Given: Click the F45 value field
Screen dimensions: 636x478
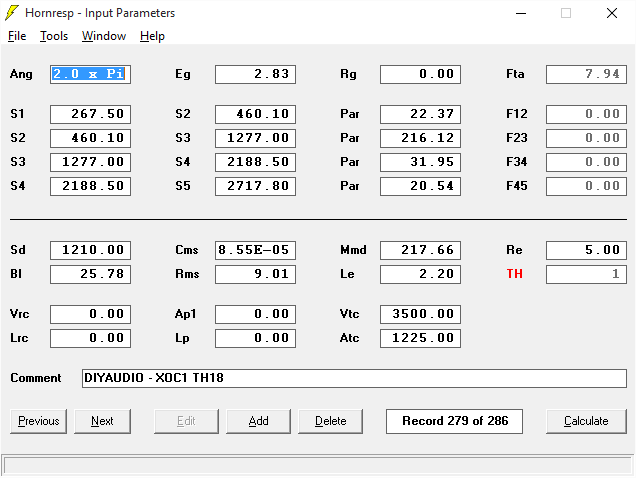Looking at the screenshot, I should click(586, 186).
